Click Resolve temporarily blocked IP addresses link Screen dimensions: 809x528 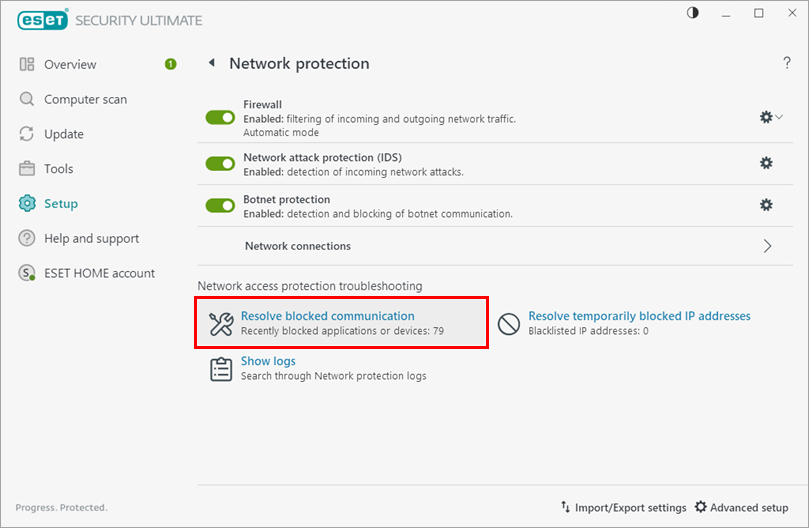click(x=639, y=316)
